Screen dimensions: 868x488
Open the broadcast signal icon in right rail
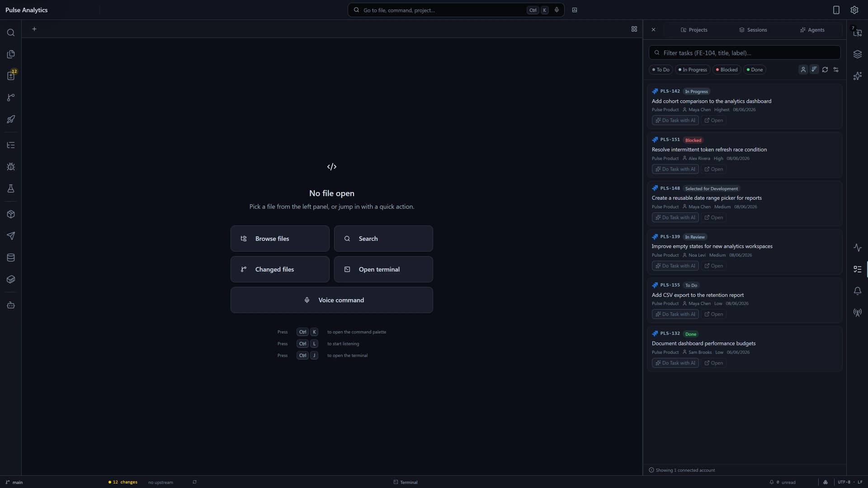pos(858,313)
